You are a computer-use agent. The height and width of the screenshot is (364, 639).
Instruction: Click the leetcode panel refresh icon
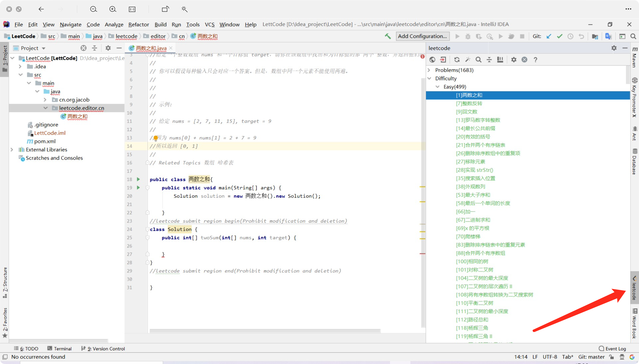coord(457,60)
